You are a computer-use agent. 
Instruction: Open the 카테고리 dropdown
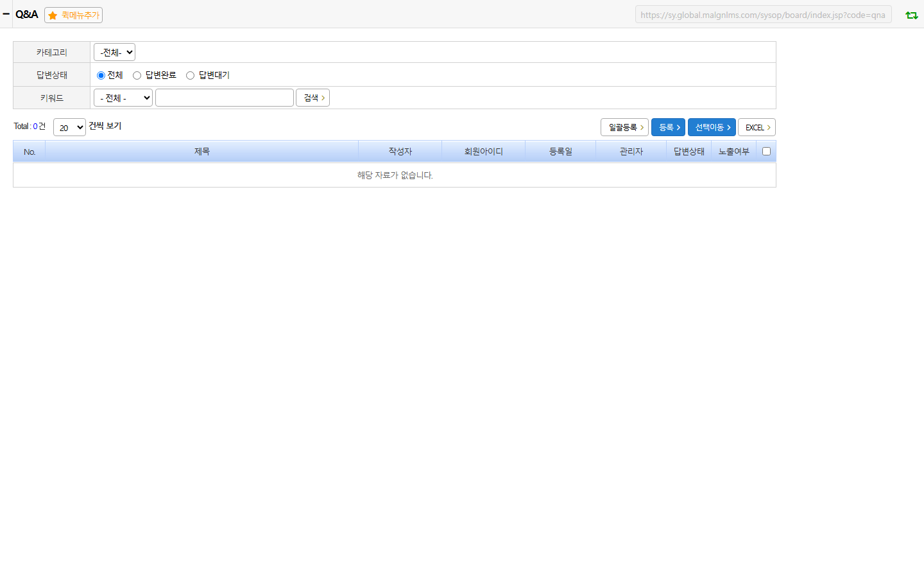point(114,52)
